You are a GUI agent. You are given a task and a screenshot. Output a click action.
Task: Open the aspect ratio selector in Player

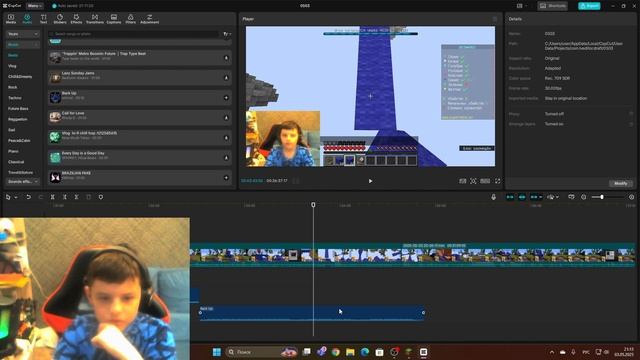485,181
